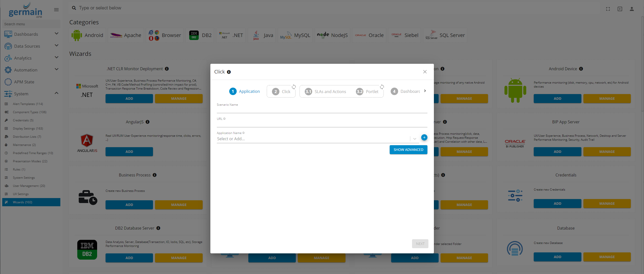The height and width of the screenshot is (274, 644).
Task: Click the right chevron beside Dashboard step
Action: coord(425,91)
